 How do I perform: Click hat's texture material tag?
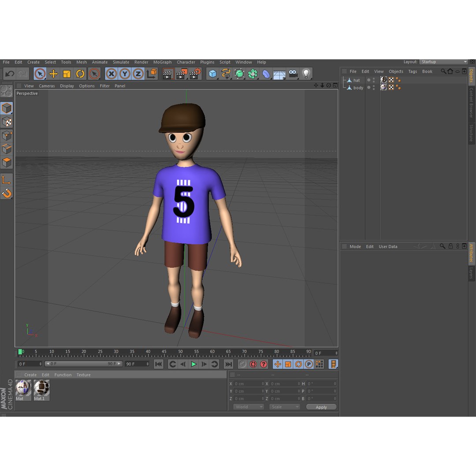coord(384,80)
